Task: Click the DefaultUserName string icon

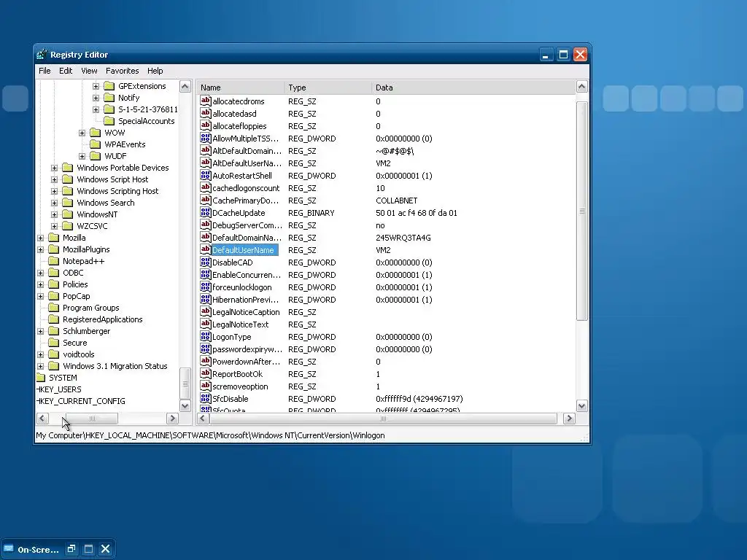Action: tap(205, 249)
